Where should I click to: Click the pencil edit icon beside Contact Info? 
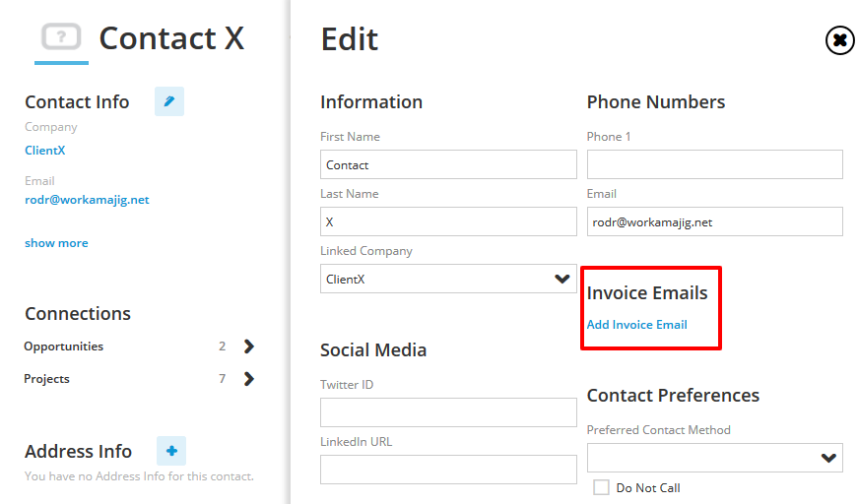(x=169, y=101)
